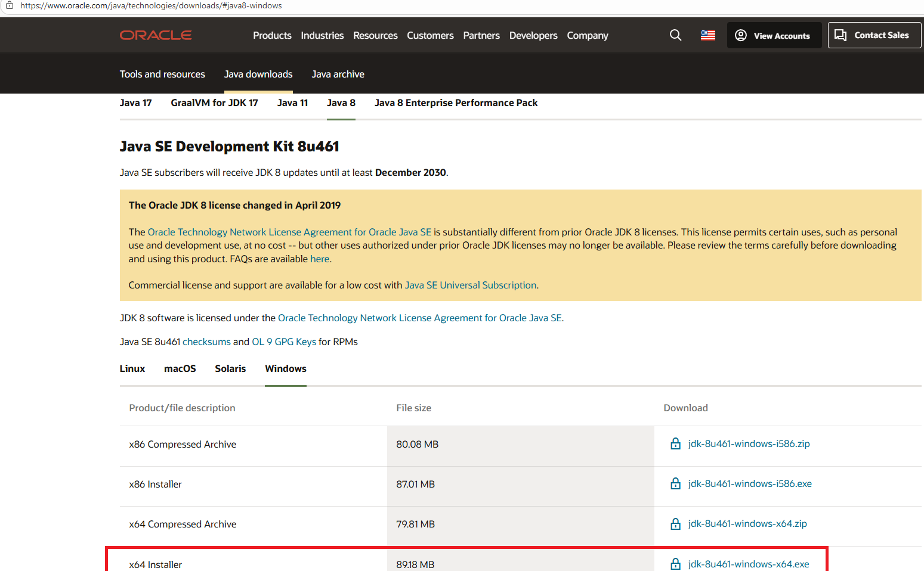Click the 89.18 MB file size

click(415, 564)
